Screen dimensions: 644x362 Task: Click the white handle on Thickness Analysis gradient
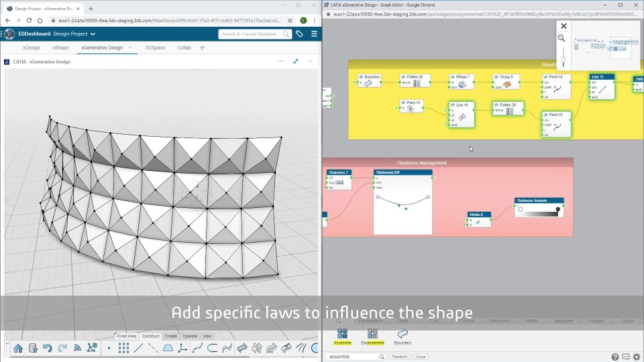(x=521, y=209)
